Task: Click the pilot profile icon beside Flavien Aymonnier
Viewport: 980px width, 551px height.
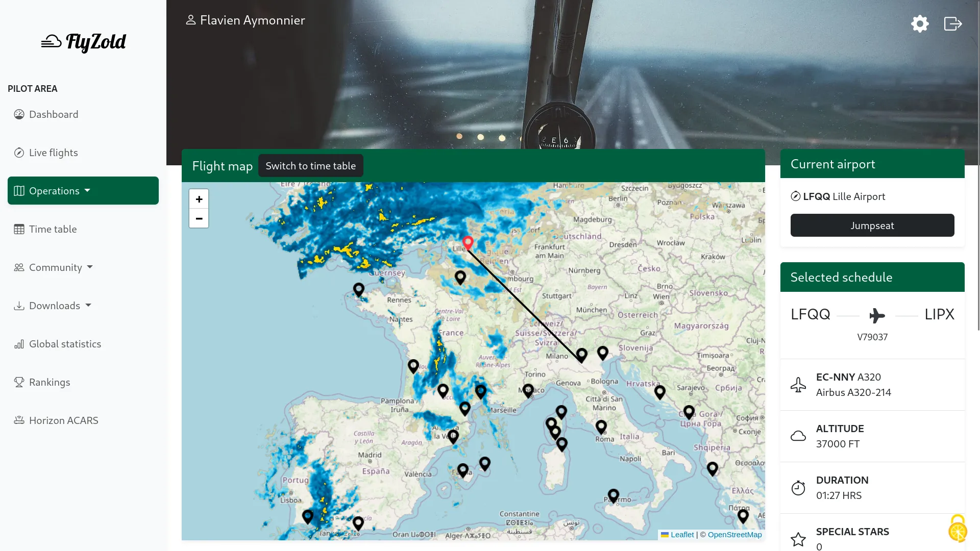Action: click(x=191, y=19)
